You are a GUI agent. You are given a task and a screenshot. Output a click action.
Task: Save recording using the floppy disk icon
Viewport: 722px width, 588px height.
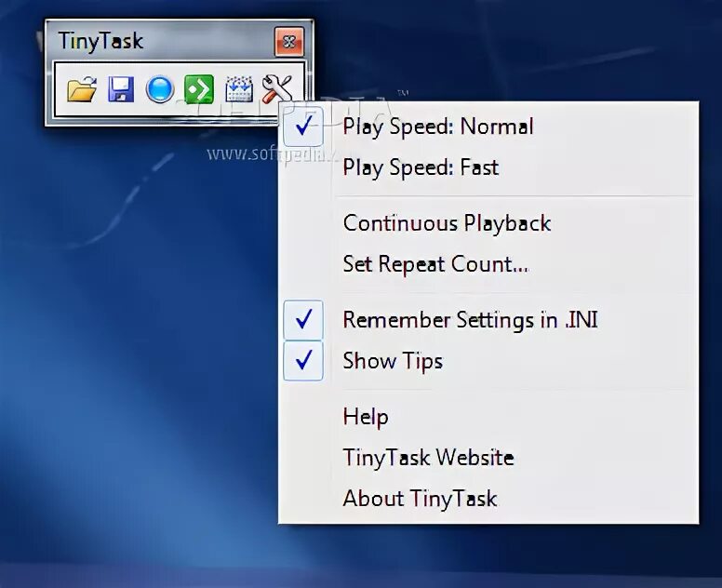coord(121,89)
